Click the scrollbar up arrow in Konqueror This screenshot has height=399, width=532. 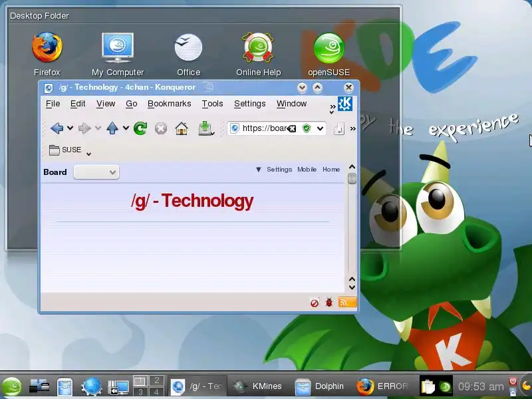[x=352, y=167]
